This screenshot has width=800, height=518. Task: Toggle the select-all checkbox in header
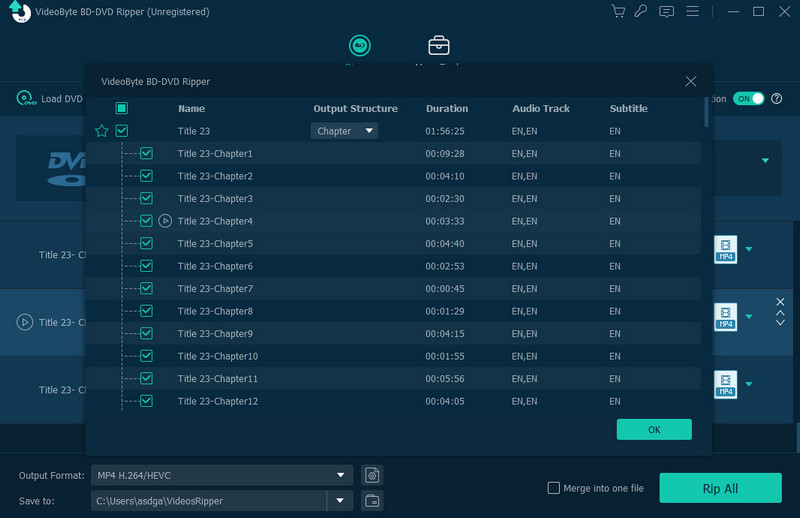point(122,108)
